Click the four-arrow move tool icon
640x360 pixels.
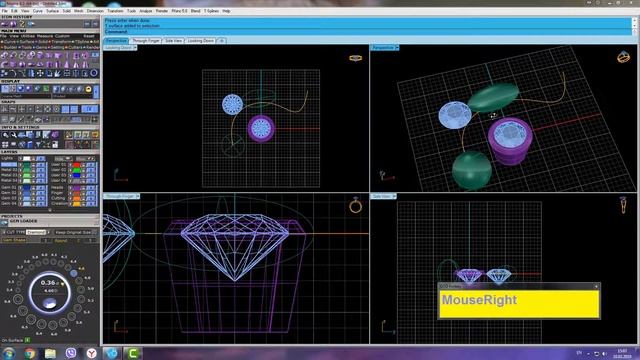[40, 73]
